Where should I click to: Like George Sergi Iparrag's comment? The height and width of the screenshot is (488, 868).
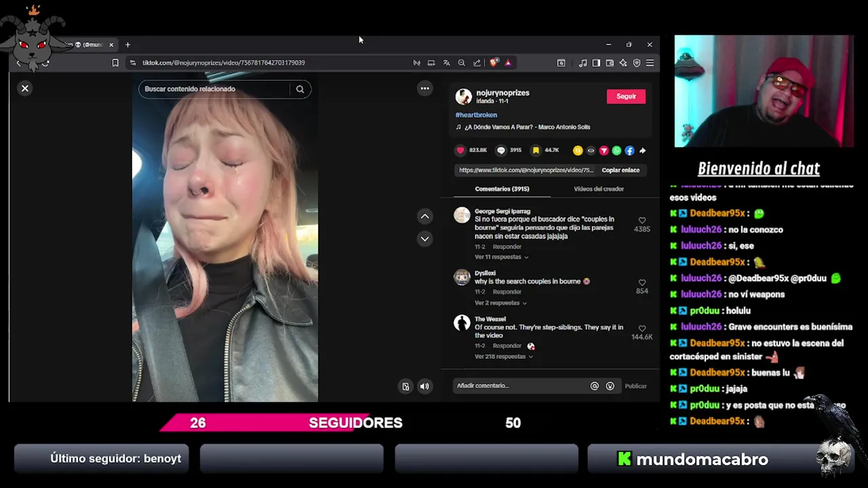click(x=642, y=221)
